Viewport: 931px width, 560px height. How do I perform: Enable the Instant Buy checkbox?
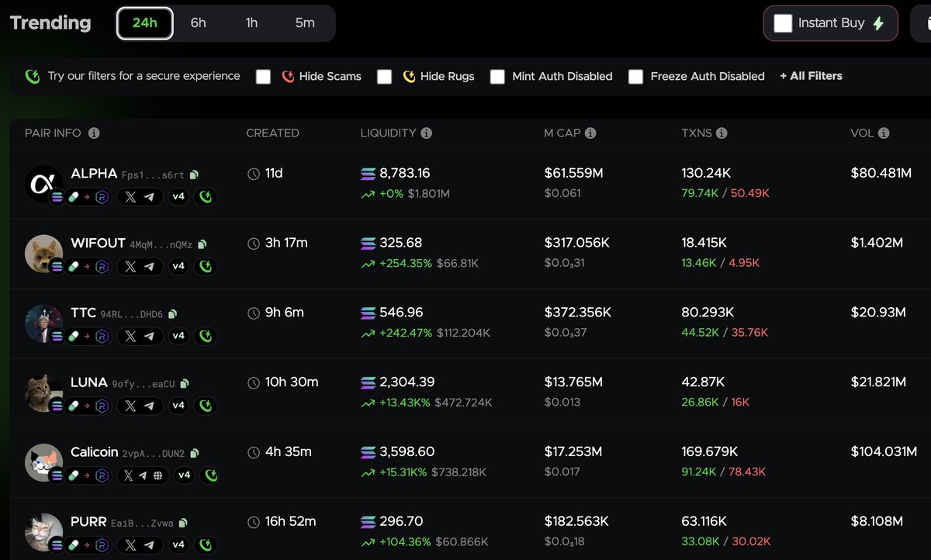pos(784,23)
